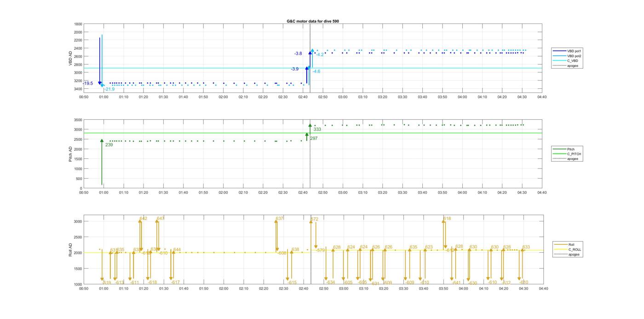Click the 'Pitch AD' y-axis label
The width and height of the screenshot is (644, 319).
point(71,154)
